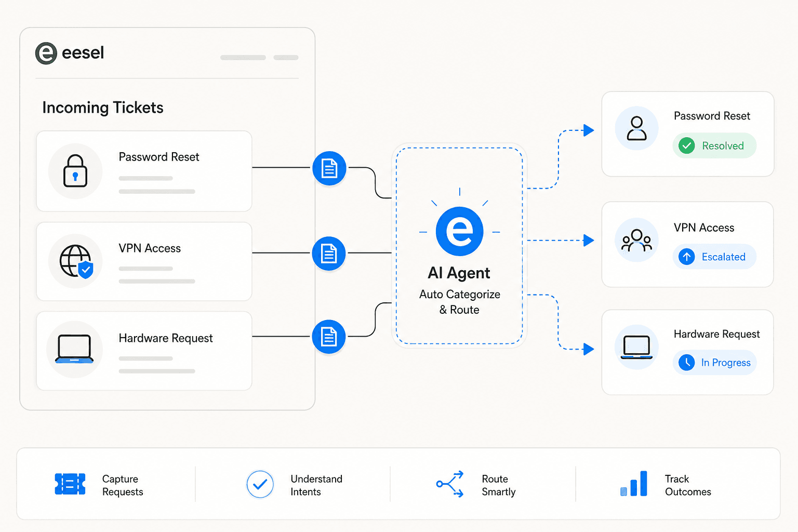Click the branching arrows icon beside Route Smartly
The height and width of the screenshot is (532, 798).
click(x=450, y=484)
